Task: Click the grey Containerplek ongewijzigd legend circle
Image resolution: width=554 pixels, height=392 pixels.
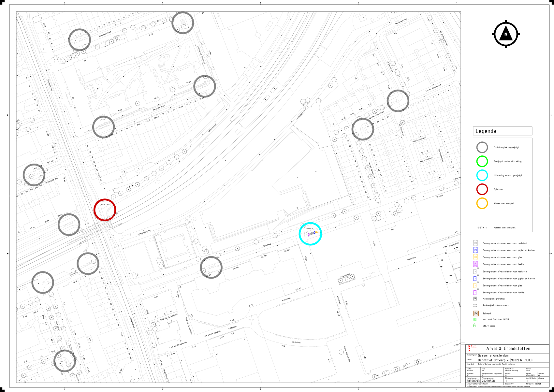Action: pyautogui.click(x=482, y=147)
